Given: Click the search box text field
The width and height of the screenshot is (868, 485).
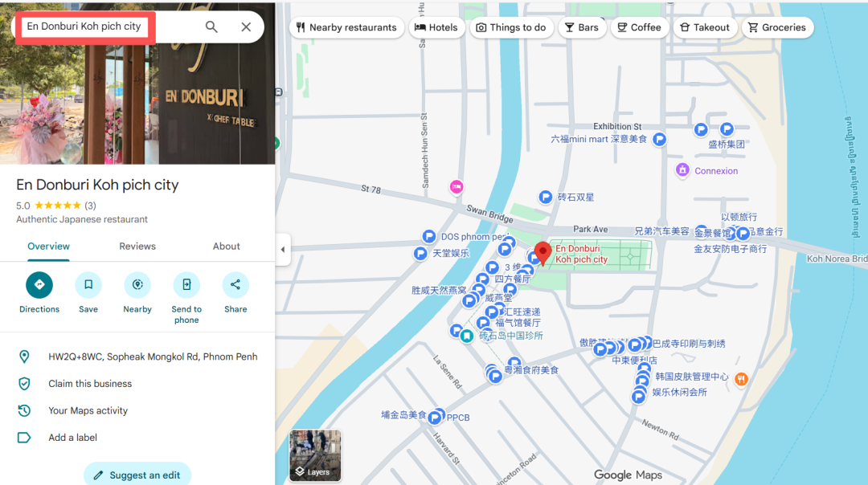Looking at the screenshot, I should coord(96,26).
